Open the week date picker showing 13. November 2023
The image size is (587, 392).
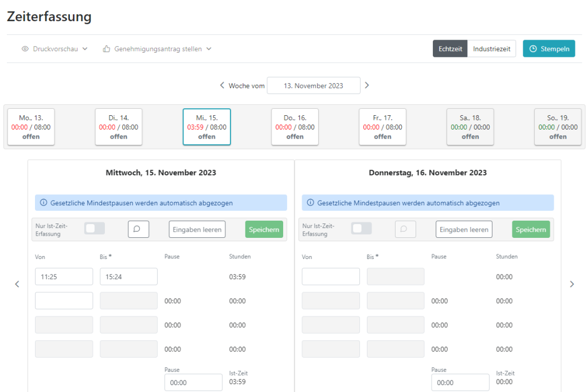tap(314, 85)
